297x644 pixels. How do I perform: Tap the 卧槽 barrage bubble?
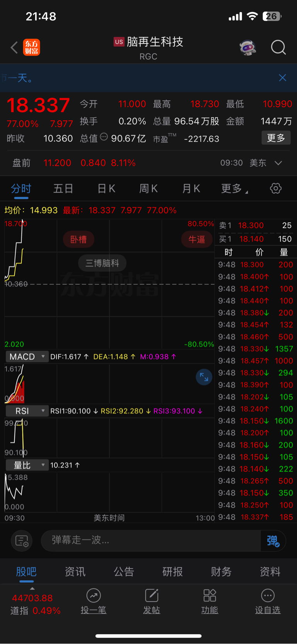click(x=79, y=239)
